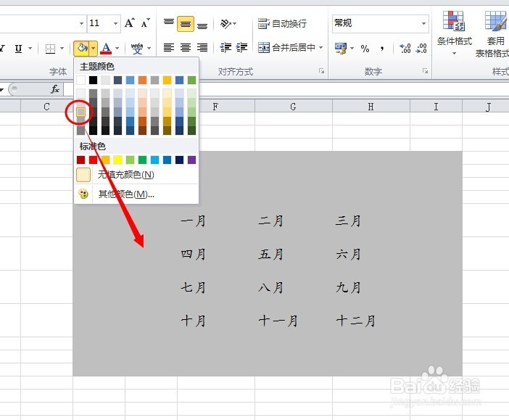Click the cell containing 五月
The width and height of the screenshot is (509, 420).
(x=294, y=254)
